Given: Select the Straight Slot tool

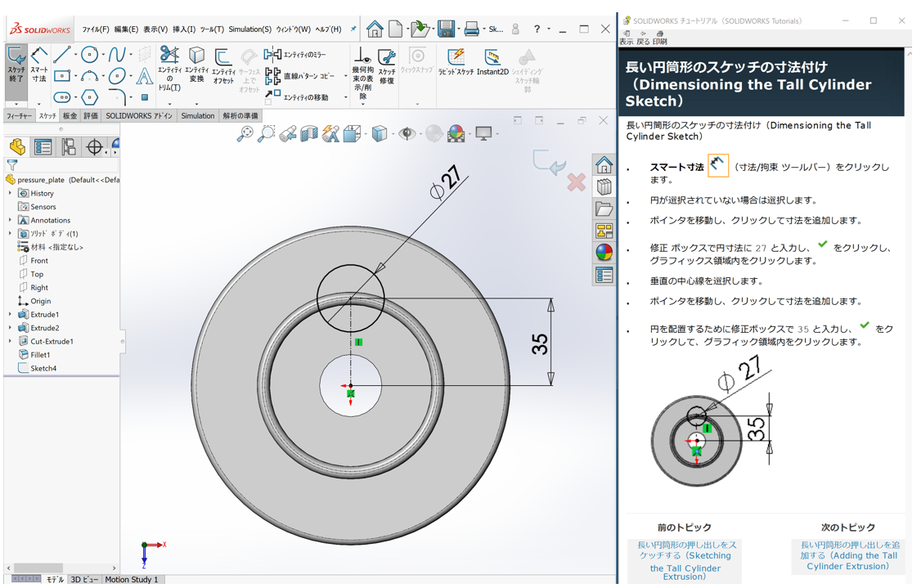Looking at the screenshot, I should coord(61,97).
